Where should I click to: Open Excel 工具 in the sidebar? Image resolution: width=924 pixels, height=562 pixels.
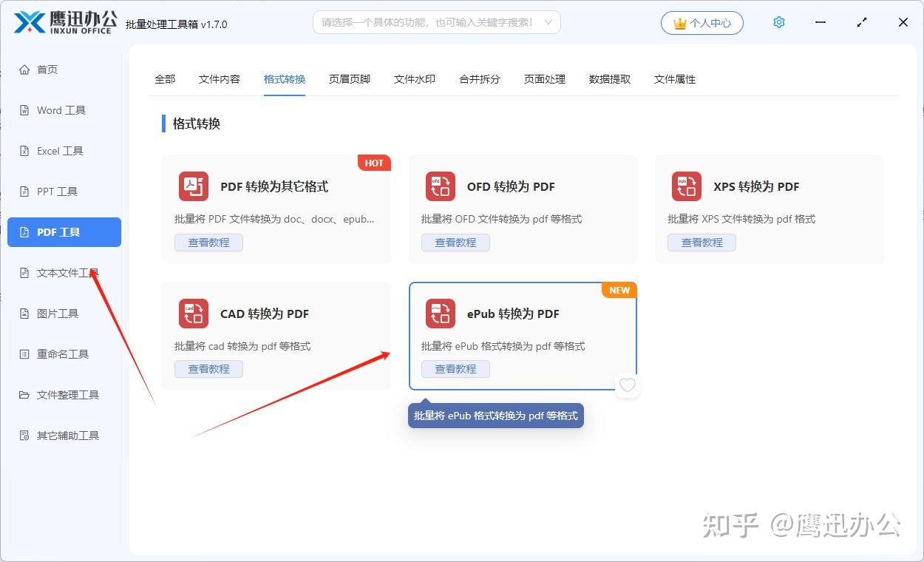pyautogui.click(x=64, y=151)
